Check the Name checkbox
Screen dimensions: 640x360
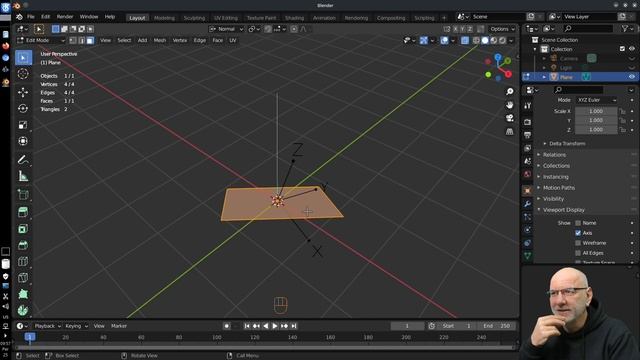click(578, 223)
